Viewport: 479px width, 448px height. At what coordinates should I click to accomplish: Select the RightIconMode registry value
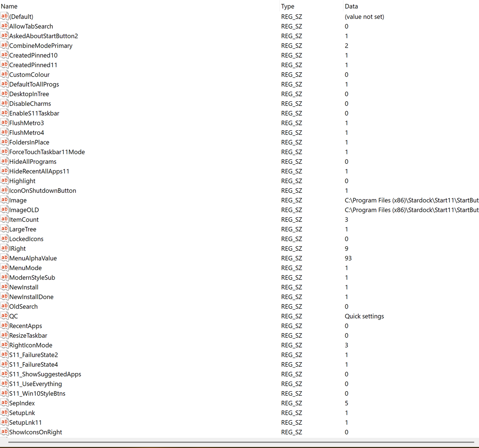coord(31,345)
